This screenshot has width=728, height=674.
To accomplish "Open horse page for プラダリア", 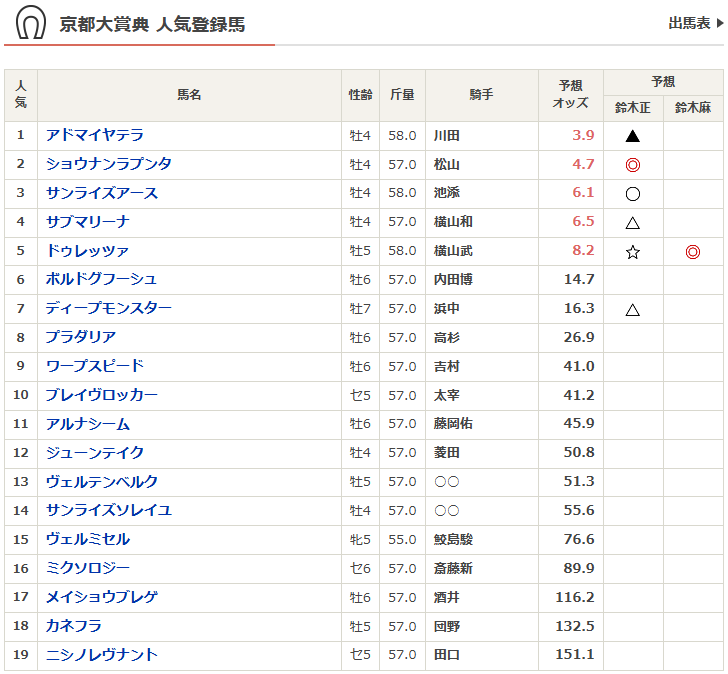I will click(80, 337).
